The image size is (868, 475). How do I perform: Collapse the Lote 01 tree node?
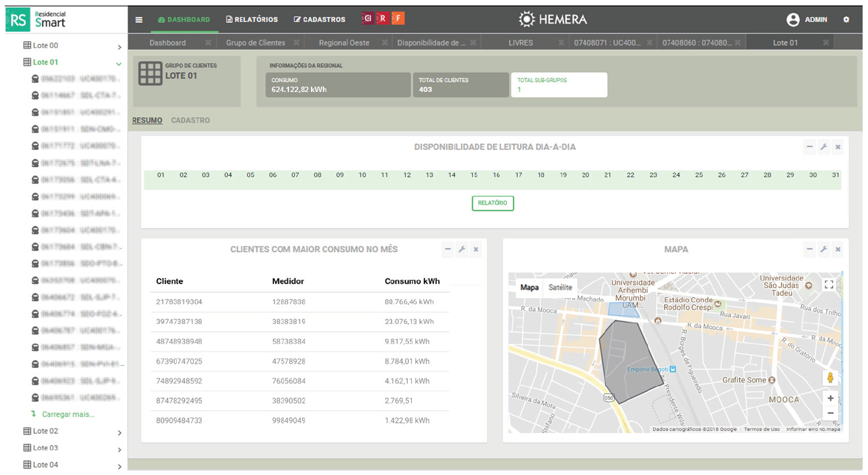click(119, 63)
